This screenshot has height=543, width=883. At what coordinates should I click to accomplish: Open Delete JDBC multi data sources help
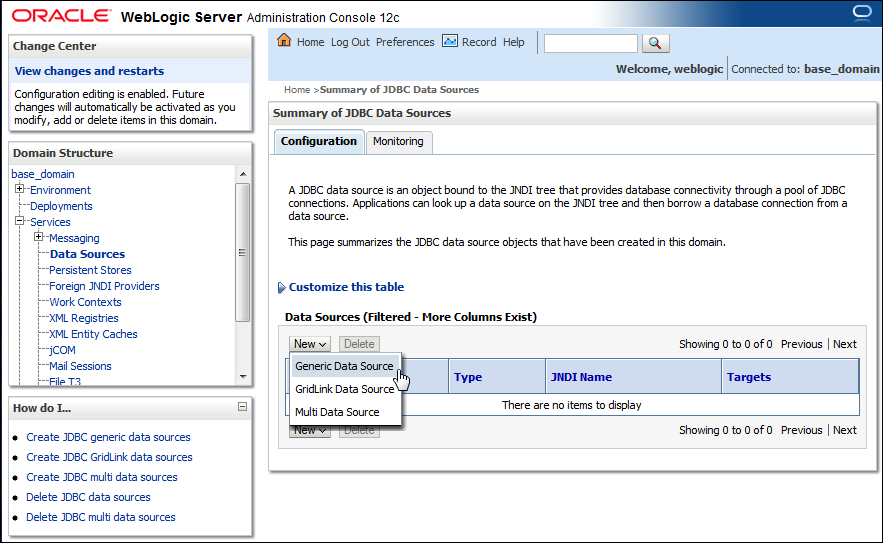point(101,517)
